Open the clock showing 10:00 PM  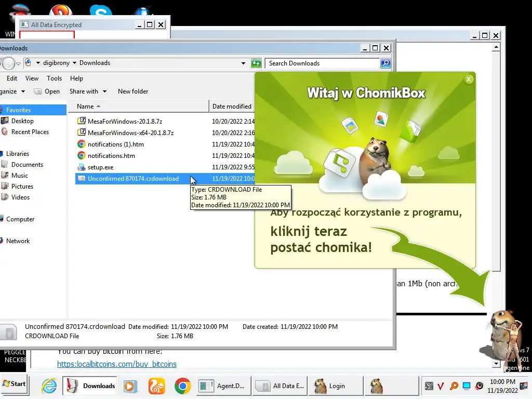(x=502, y=386)
